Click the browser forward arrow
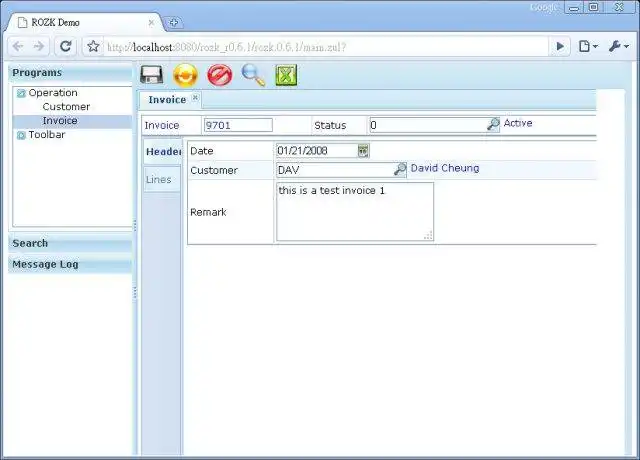This screenshot has height=460, width=640. 39,47
